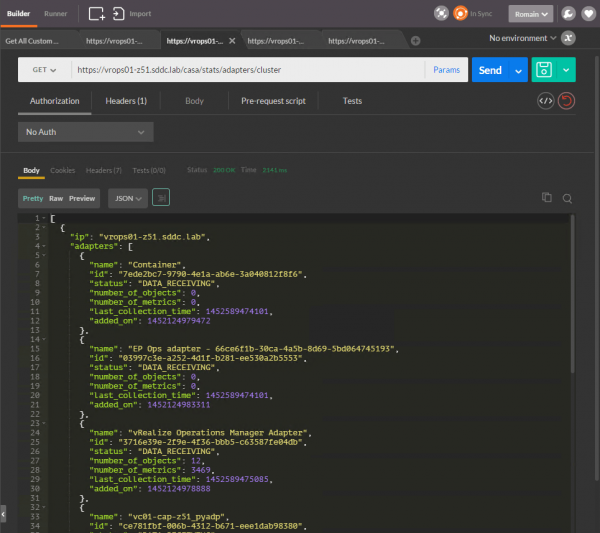Click the Import label button
Image resolution: width=600 pixels, height=533 pixels.
pos(140,14)
